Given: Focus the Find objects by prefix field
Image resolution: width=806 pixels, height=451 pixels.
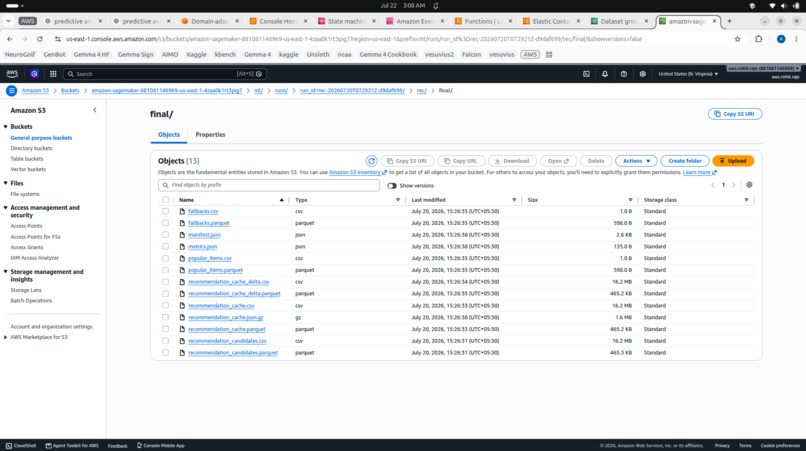Looking at the screenshot, I should [x=269, y=185].
